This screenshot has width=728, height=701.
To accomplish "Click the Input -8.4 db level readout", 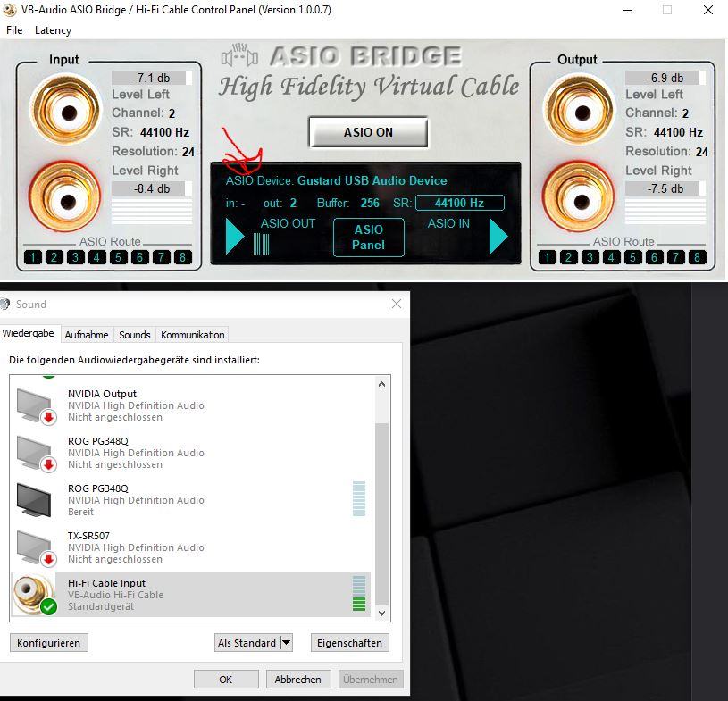I will click(151, 188).
